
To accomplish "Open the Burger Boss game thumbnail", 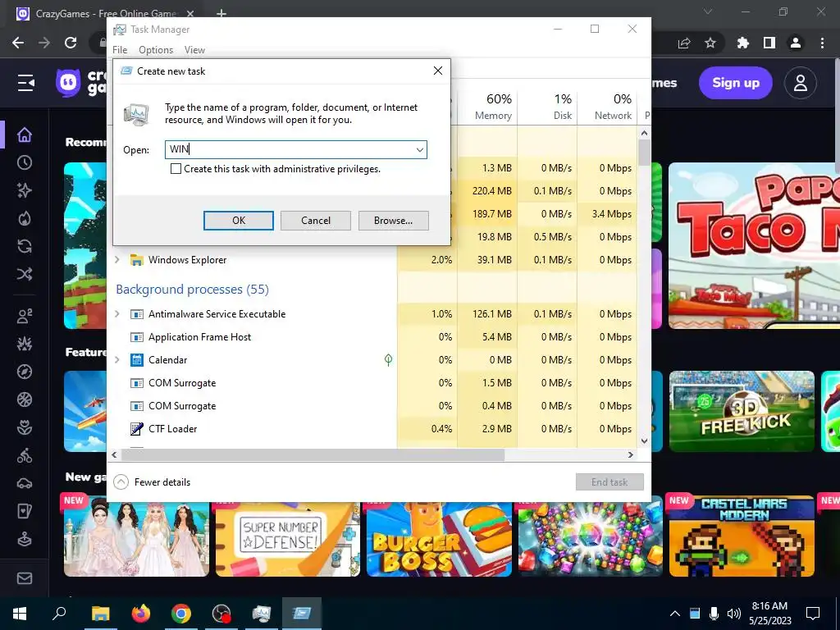I will pos(440,539).
